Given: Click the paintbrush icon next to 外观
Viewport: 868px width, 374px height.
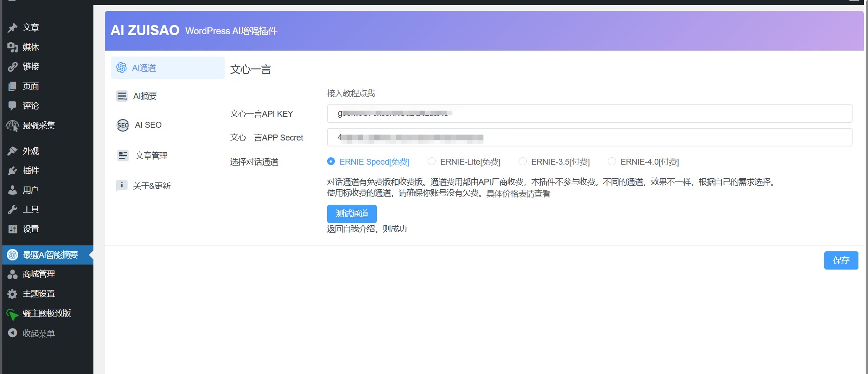Looking at the screenshot, I should point(13,151).
